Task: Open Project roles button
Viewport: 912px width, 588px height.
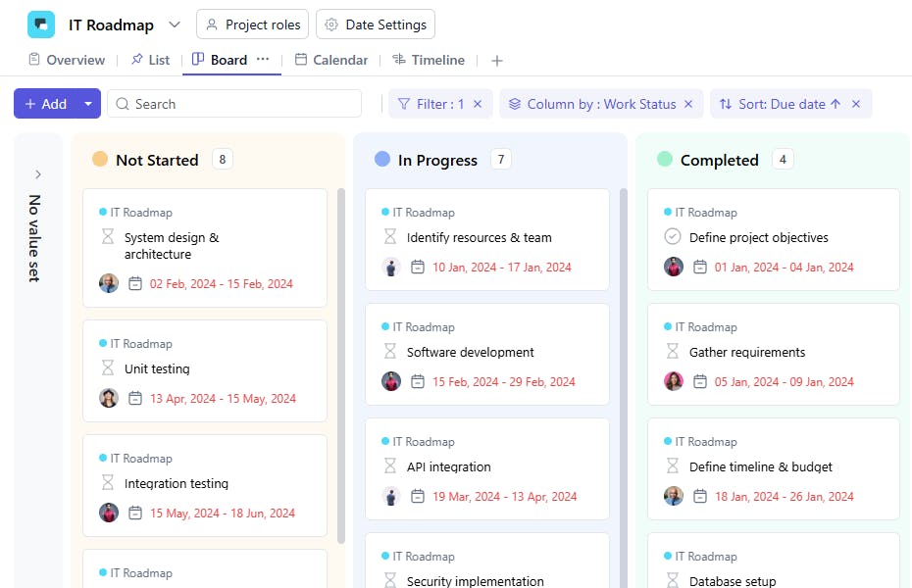Action: pyautogui.click(x=254, y=24)
